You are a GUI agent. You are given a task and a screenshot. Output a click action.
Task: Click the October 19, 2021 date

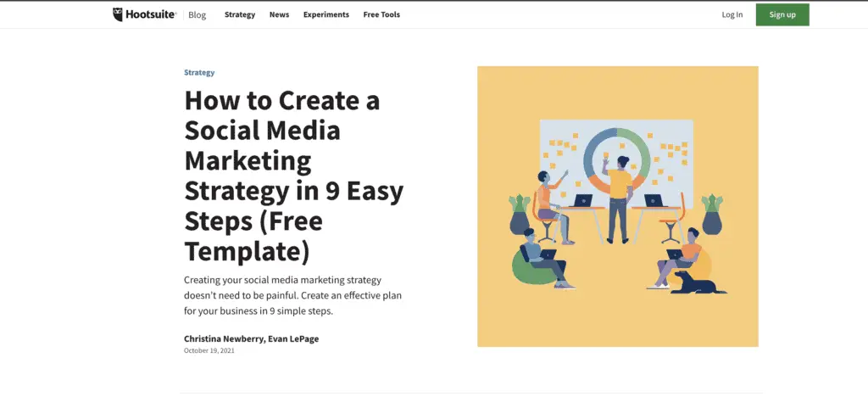(x=209, y=350)
